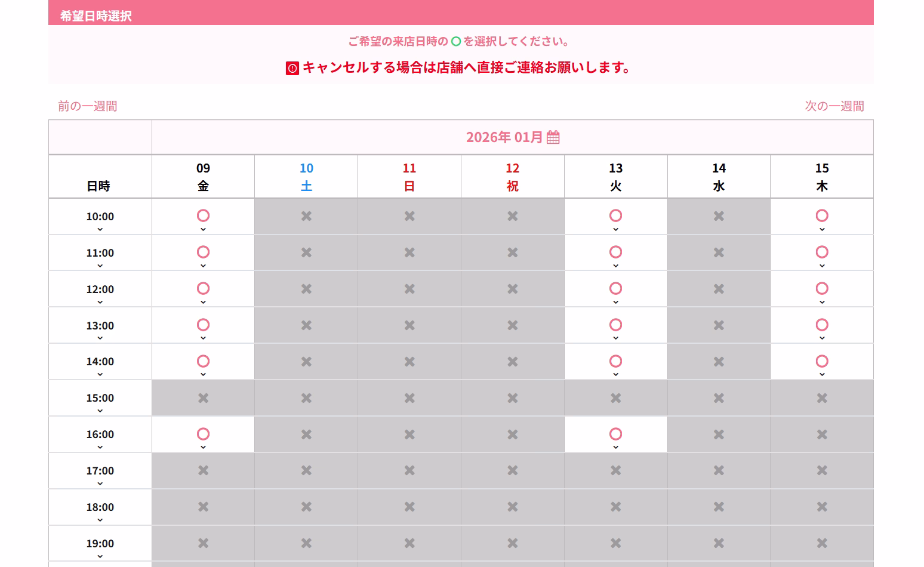Click the 日時 header cell of the table
Viewport: 924px width, 567px height.
pyautogui.click(x=100, y=186)
